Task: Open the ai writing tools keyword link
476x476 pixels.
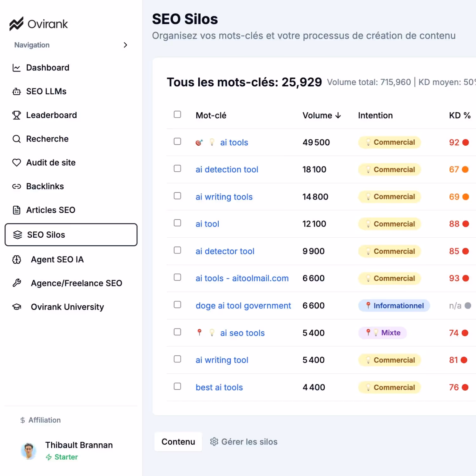Action: [x=224, y=197]
